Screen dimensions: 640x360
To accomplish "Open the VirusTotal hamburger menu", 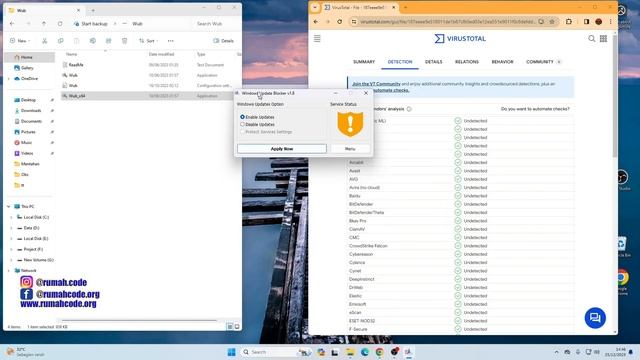I will pyautogui.click(x=317, y=39).
